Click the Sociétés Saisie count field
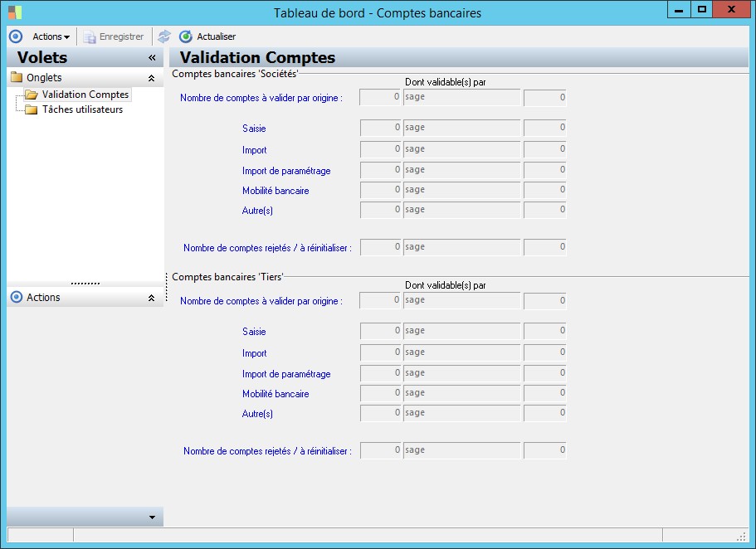 [x=381, y=128]
